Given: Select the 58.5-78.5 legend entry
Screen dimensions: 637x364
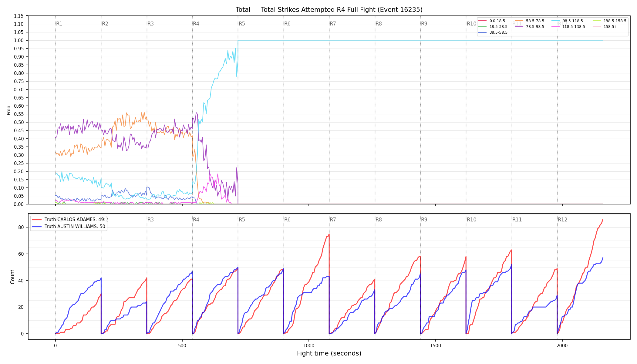Looking at the screenshot, I should [530, 21].
